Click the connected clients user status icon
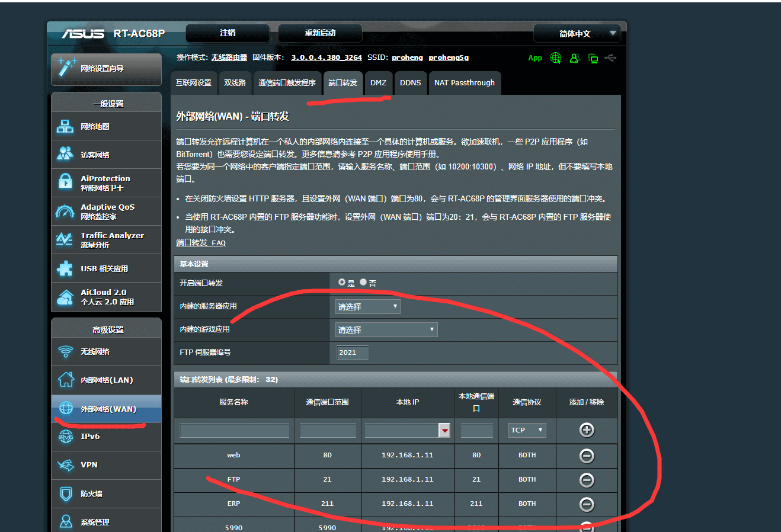The height and width of the screenshot is (532, 781). pyautogui.click(x=574, y=58)
